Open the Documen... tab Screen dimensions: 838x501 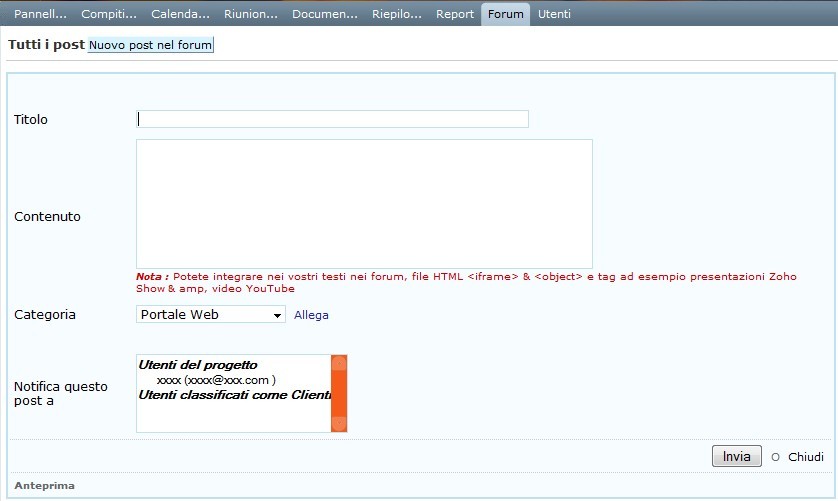tap(324, 15)
